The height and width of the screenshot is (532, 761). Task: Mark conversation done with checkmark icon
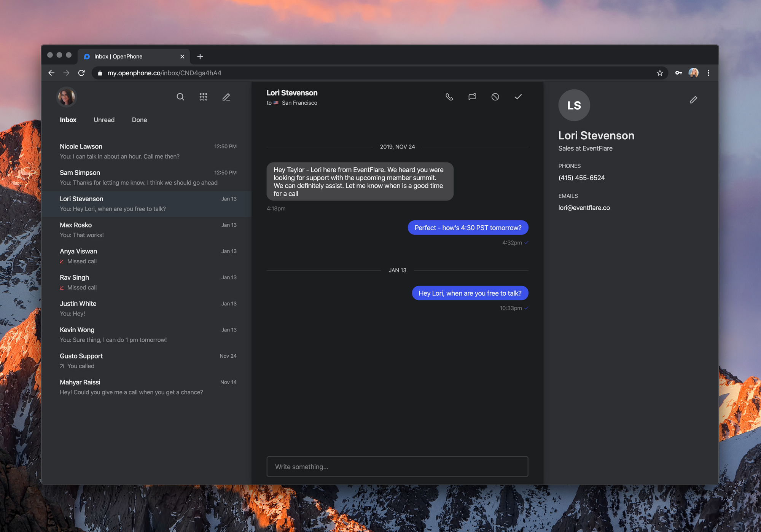(x=518, y=97)
